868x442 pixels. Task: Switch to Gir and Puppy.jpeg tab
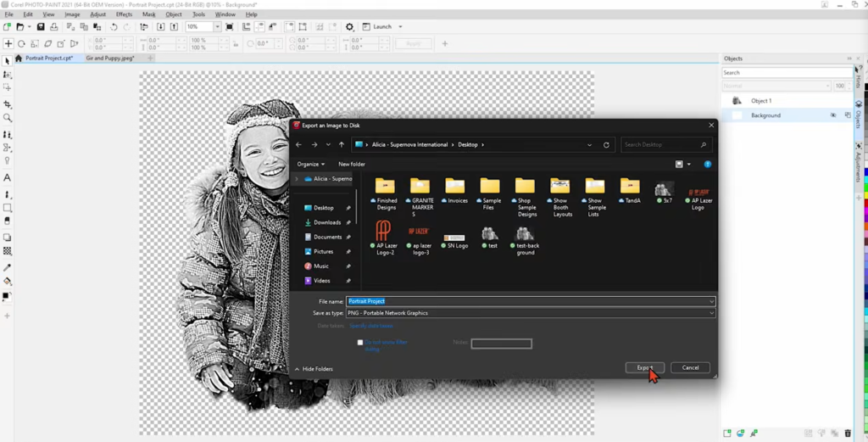[x=110, y=59]
